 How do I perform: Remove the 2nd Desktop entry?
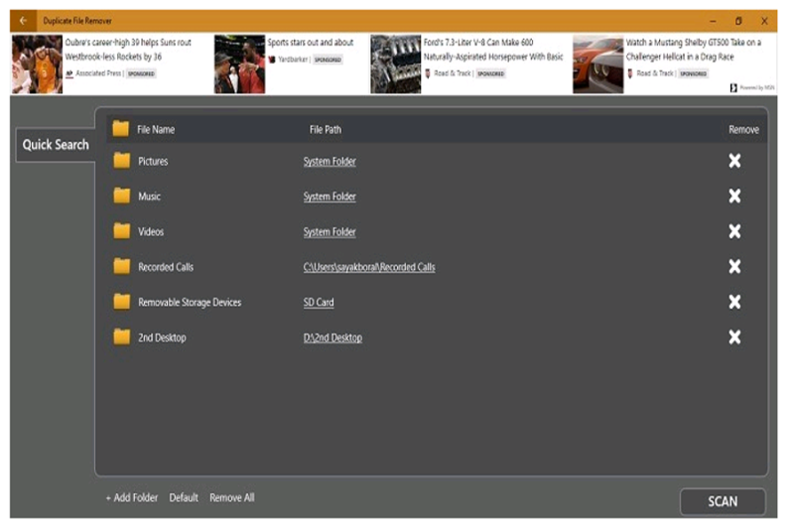[734, 337]
